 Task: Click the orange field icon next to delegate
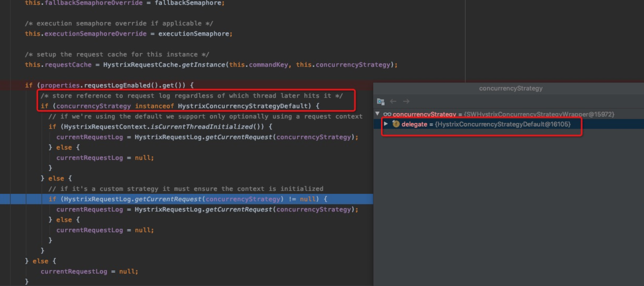coord(396,124)
